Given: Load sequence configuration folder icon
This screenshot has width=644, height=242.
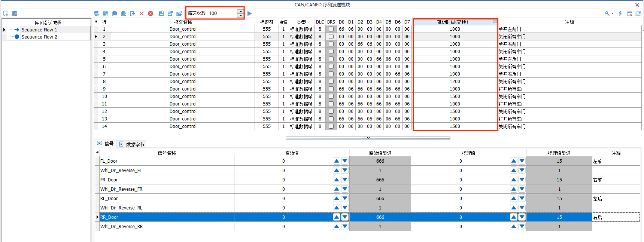Looking at the screenshot, I should point(179,13).
